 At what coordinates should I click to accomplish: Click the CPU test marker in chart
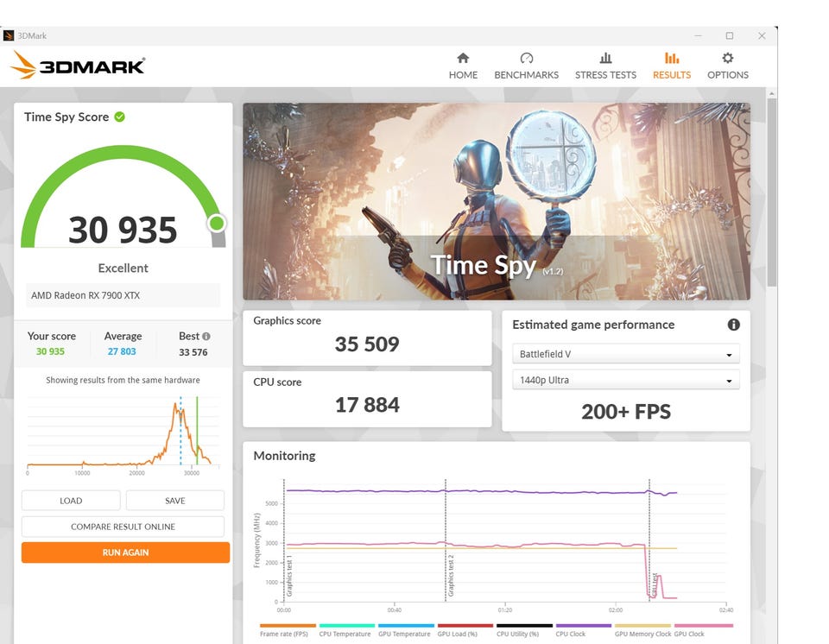(x=653, y=584)
